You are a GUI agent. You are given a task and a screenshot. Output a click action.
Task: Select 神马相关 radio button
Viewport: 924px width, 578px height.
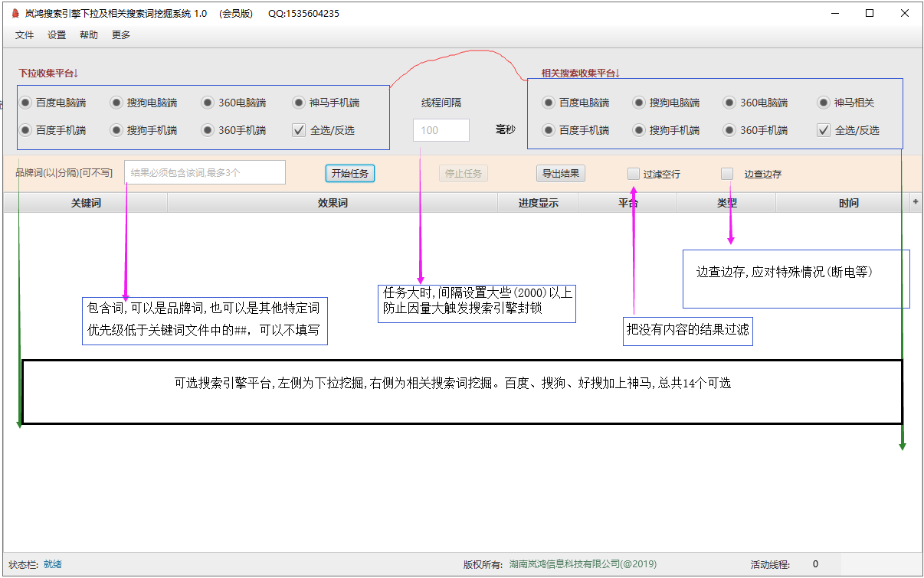click(x=824, y=103)
